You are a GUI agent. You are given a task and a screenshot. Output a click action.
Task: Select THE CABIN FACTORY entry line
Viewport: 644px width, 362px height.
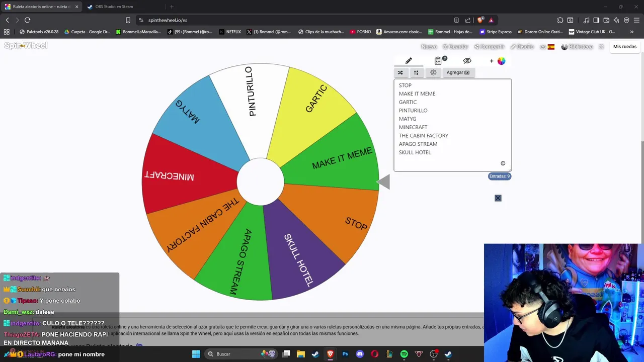coord(423,136)
